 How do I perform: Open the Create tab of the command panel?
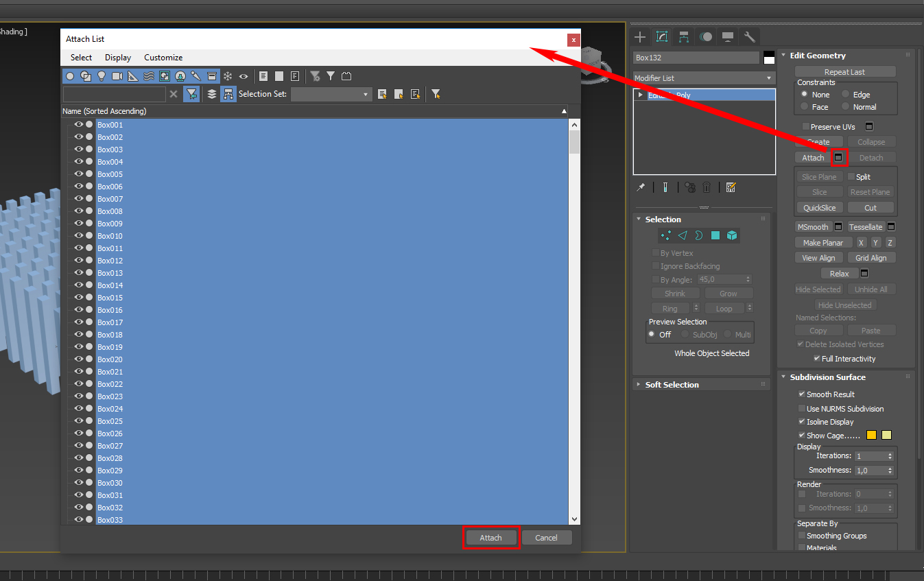pos(640,37)
